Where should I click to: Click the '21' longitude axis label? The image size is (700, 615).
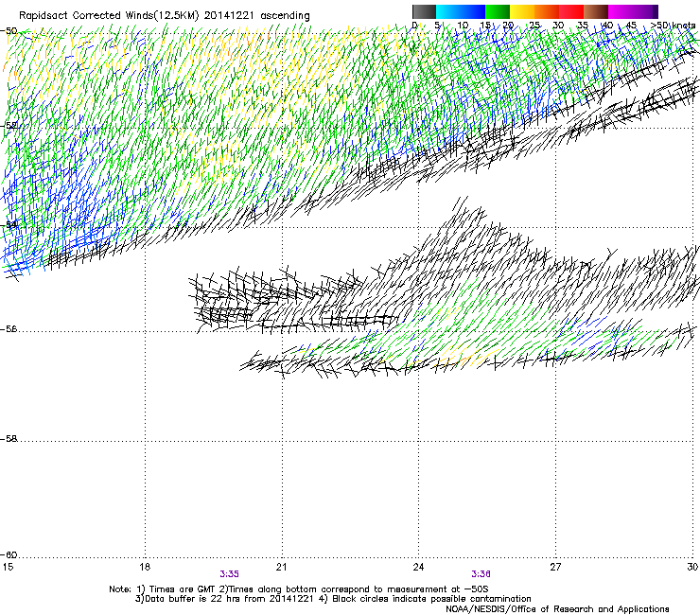point(281,567)
